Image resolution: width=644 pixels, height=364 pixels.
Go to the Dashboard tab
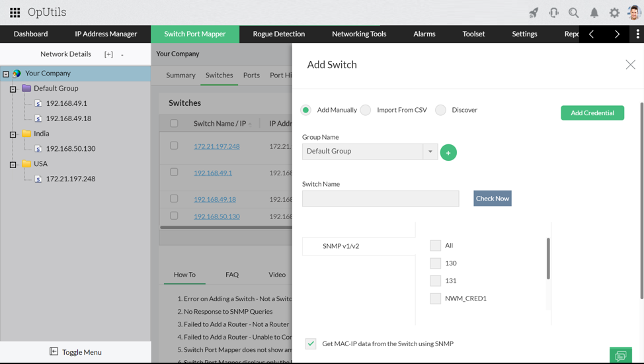pos(31,34)
